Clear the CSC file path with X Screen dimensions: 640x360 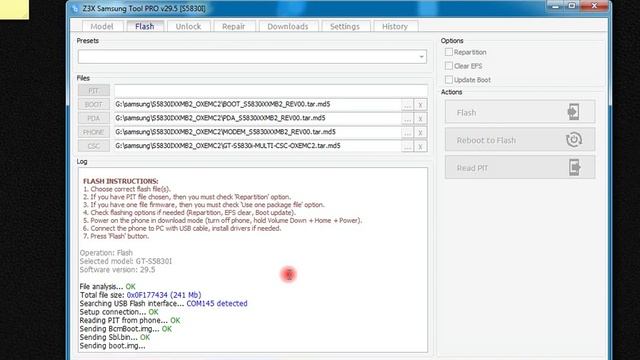point(420,147)
